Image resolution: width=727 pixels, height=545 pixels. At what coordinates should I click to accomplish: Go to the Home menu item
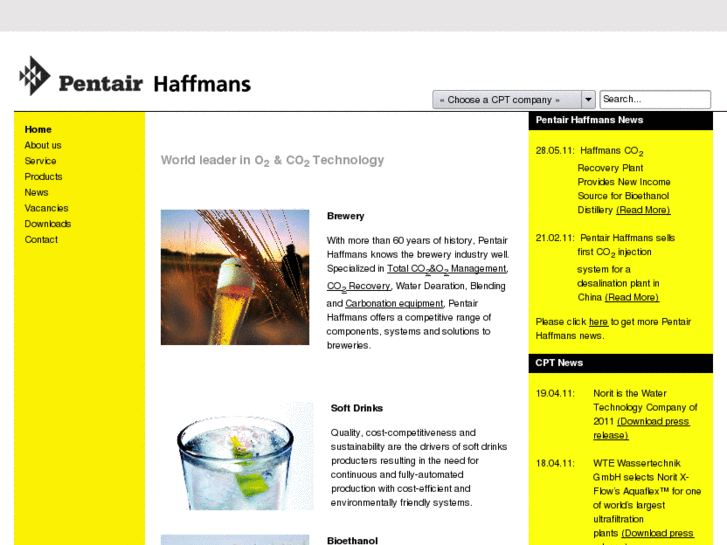coord(38,129)
